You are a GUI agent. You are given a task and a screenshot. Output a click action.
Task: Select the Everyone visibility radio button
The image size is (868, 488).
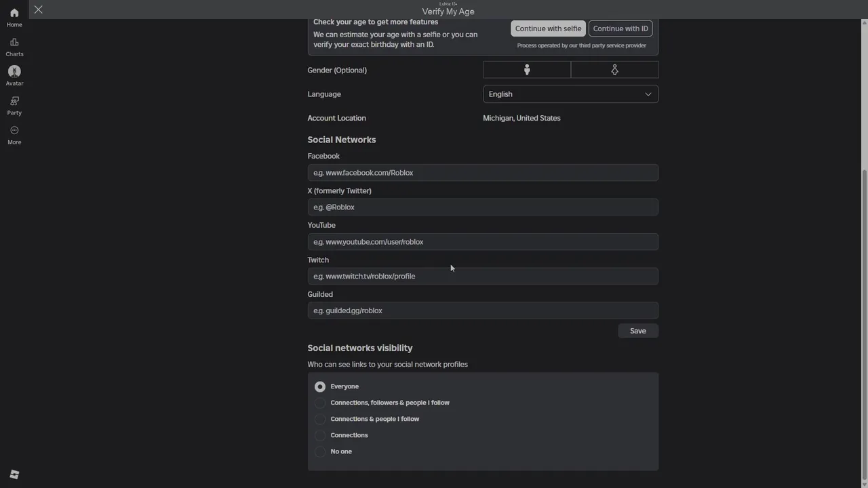320,386
